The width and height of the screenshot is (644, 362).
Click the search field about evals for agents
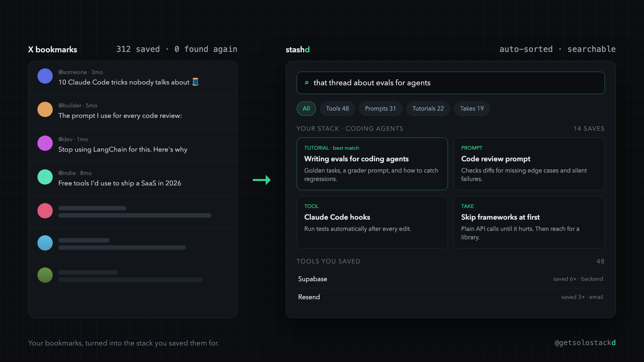point(451,83)
